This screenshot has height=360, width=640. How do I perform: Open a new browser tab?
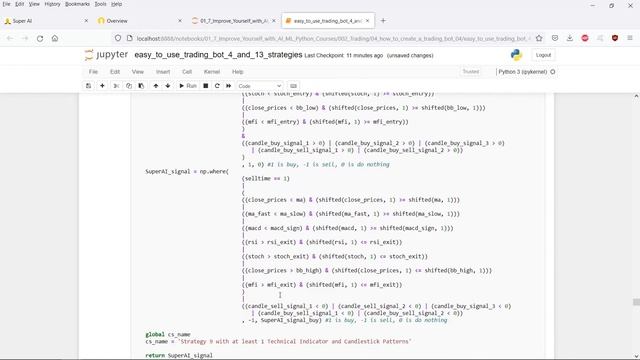click(x=383, y=21)
